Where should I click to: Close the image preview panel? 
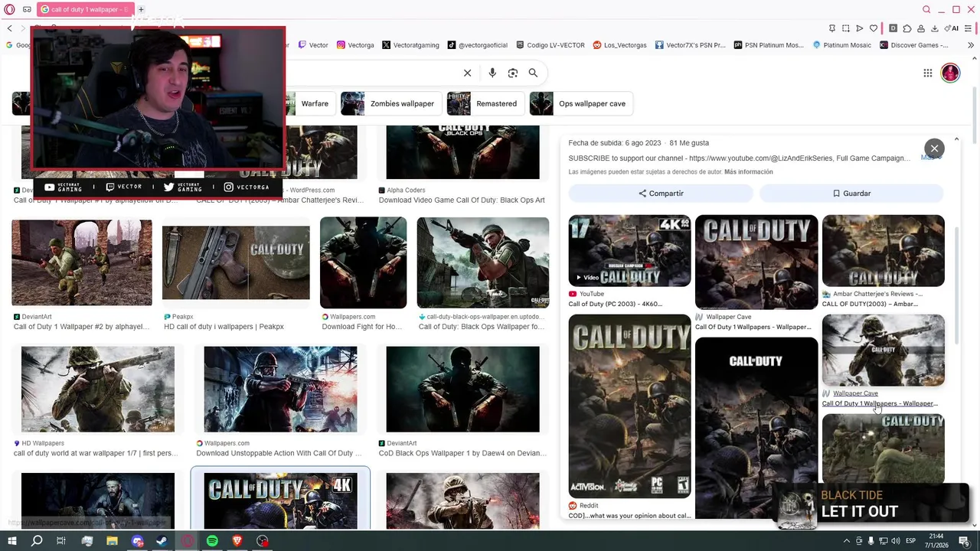point(934,148)
